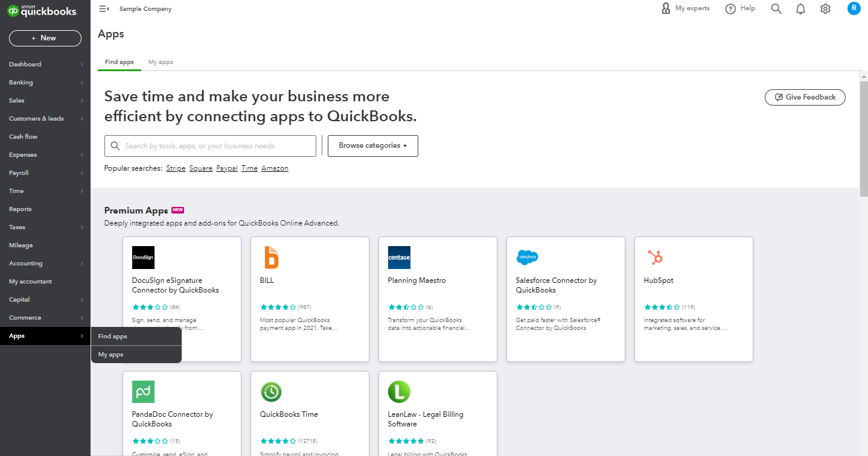Click the magnifier search icon in header
The width and height of the screenshot is (868, 456).
pos(776,8)
